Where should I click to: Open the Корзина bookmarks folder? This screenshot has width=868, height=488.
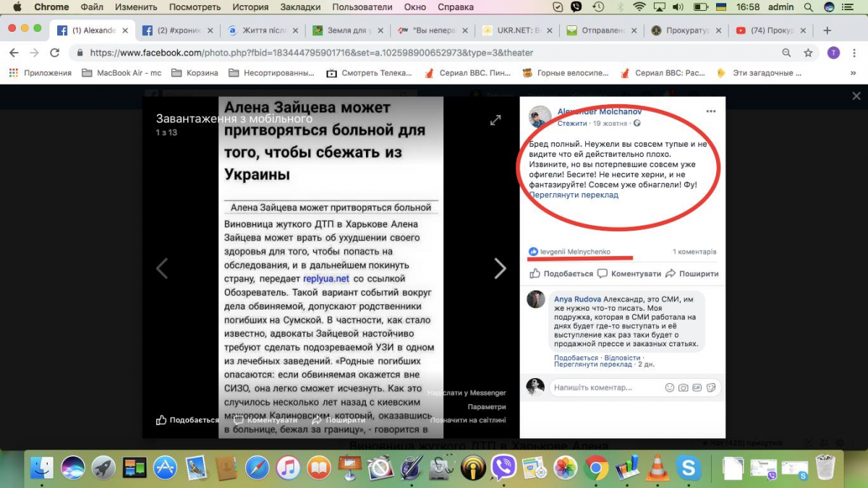[195, 73]
